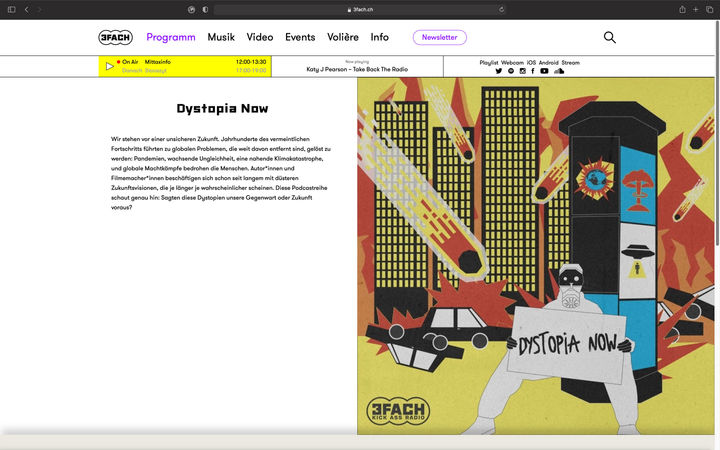
Task: Open the Instagram icon link
Action: (x=523, y=71)
